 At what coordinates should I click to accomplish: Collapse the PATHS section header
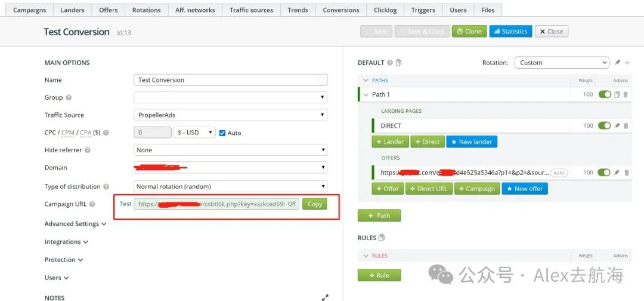[366, 81]
